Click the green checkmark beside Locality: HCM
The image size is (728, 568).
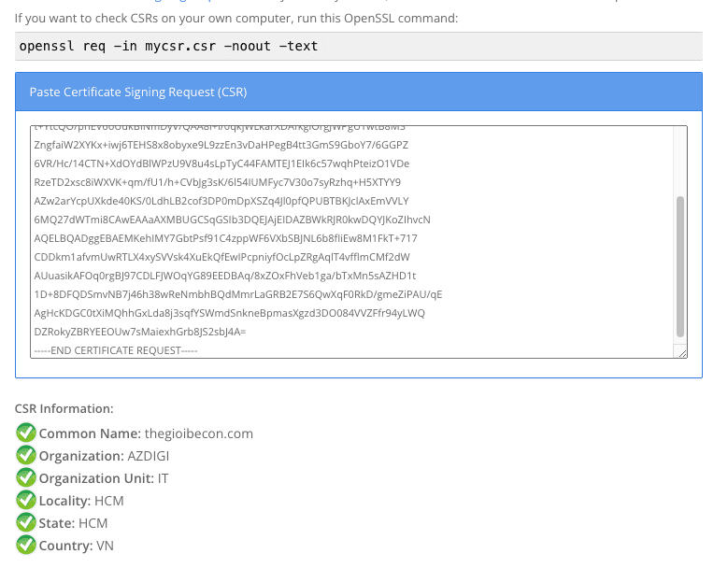26,500
